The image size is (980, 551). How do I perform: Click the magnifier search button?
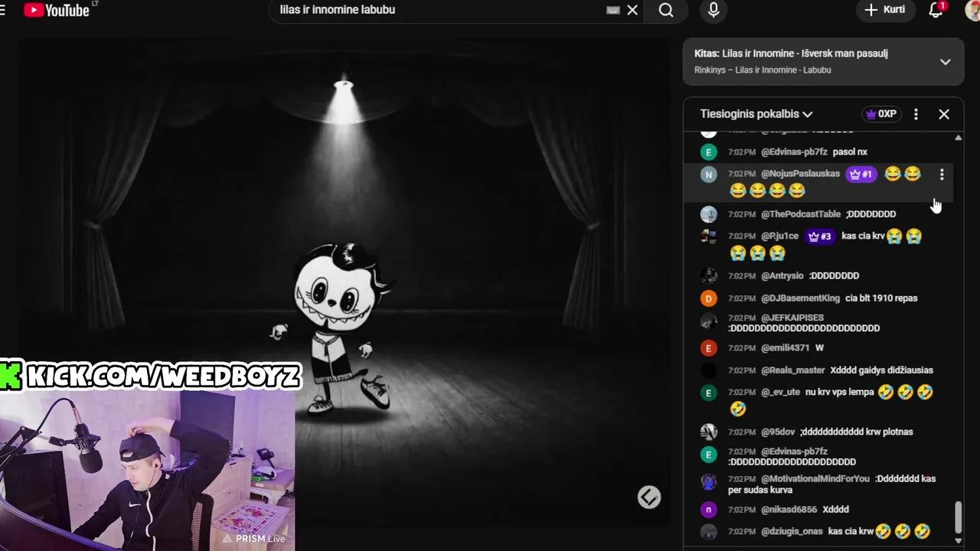[666, 10]
